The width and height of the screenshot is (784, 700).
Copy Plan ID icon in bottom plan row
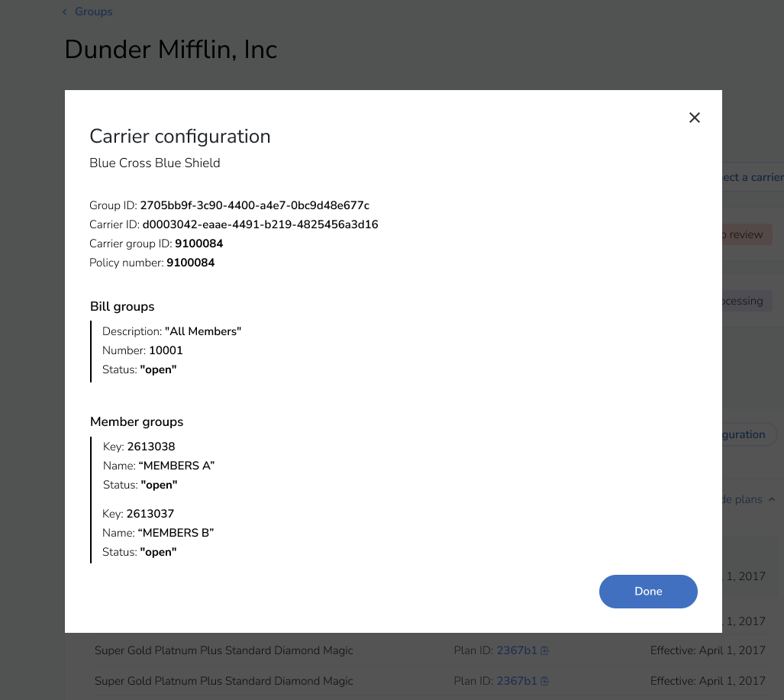point(545,681)
